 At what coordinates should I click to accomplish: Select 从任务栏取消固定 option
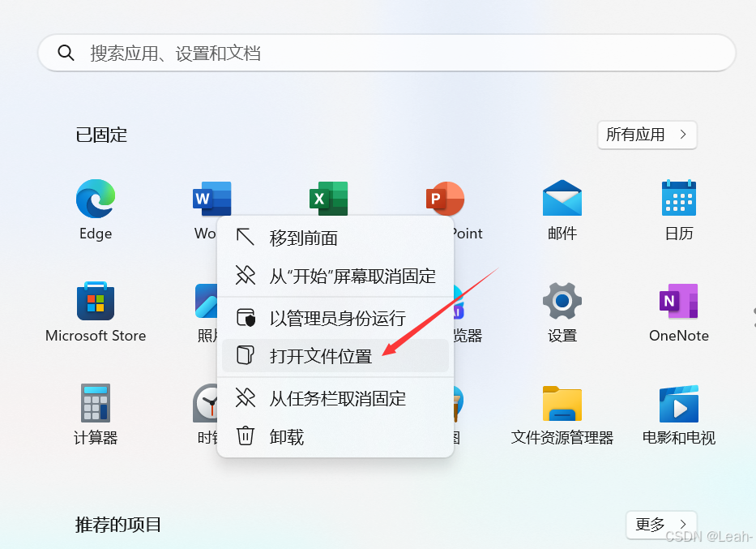point(335,398)
